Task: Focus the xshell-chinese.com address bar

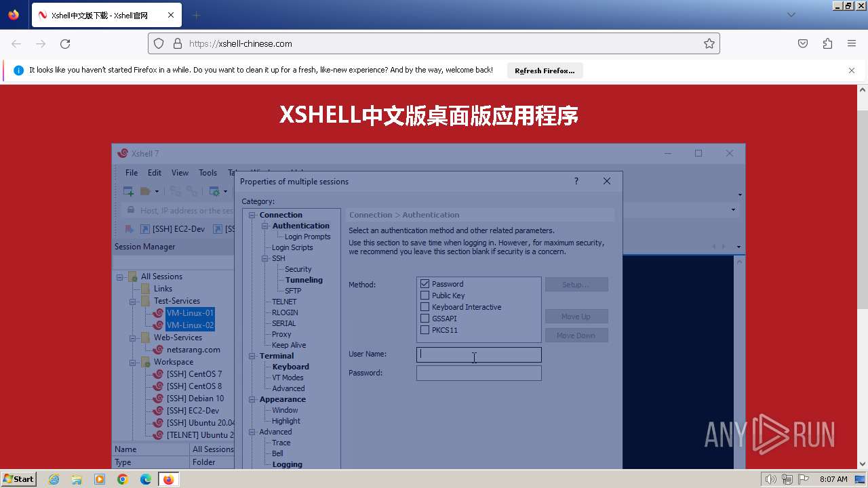Action: pyautogui.click(x=434, y=43)
